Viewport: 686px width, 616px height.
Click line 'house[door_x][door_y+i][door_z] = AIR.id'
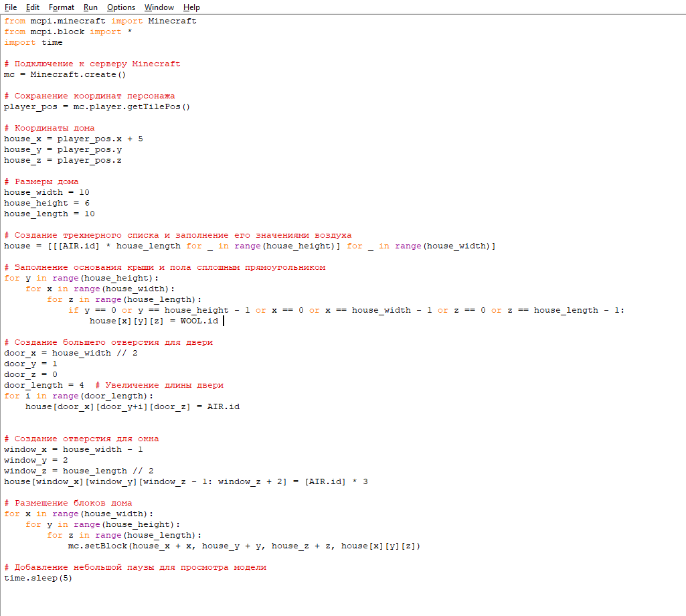(x=133, y=407)
